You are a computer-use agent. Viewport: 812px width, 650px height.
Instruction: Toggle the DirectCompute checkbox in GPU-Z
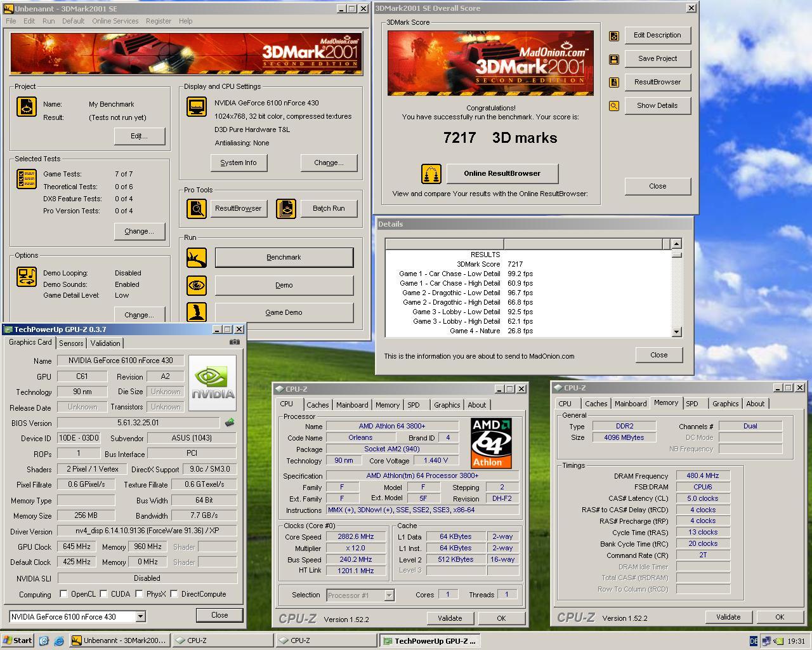click(x=174, y=594)
